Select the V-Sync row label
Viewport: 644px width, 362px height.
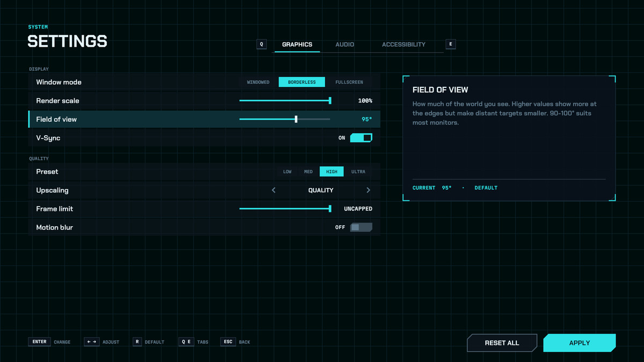coord(48,138)
